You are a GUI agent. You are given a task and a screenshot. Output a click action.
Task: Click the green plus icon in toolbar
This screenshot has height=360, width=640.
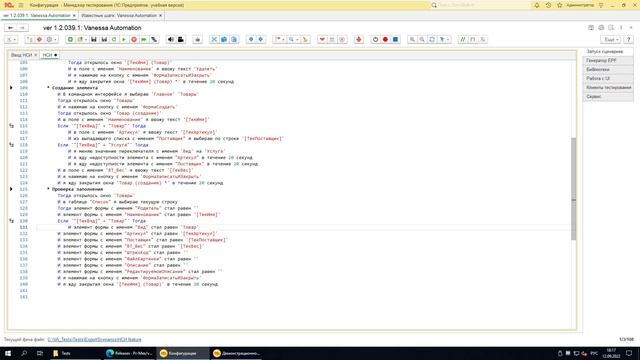[70, 40]
